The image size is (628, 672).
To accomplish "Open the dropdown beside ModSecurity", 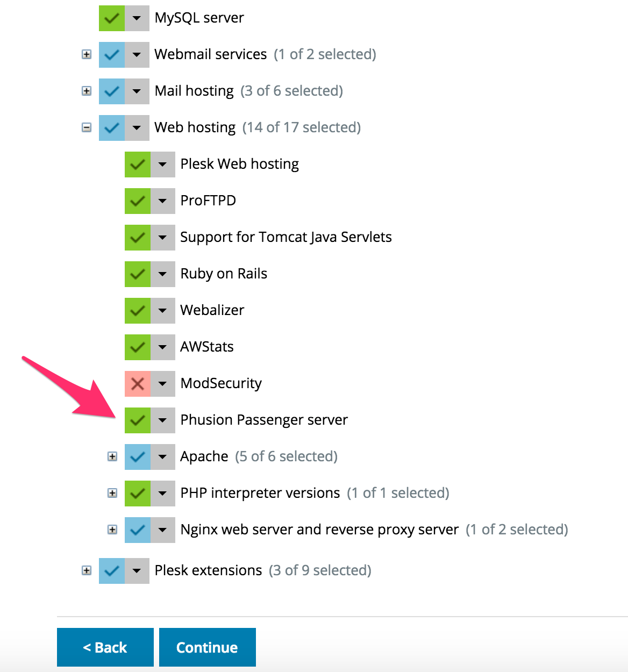I will coord(163,384).
